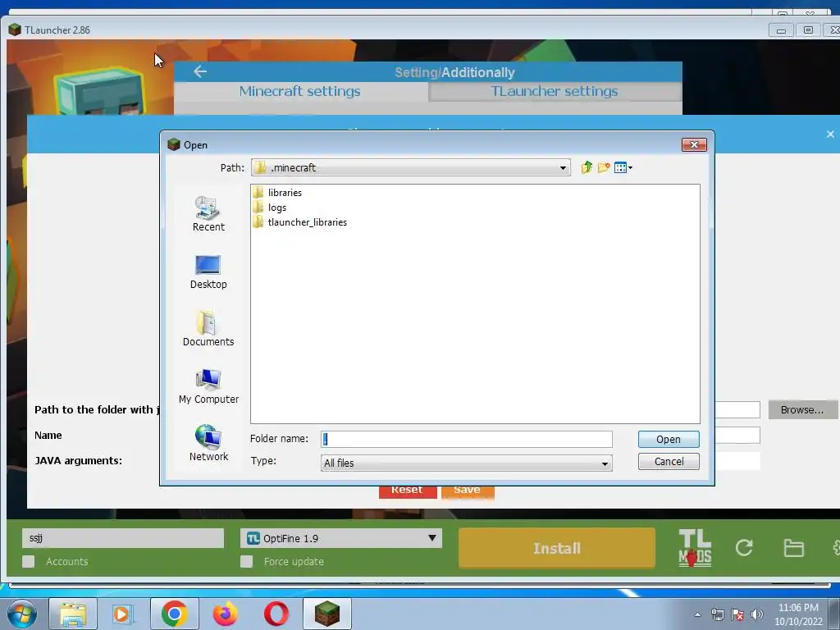
Task: Toggle the Force update checkbox
Action: [x=246, y=561]
